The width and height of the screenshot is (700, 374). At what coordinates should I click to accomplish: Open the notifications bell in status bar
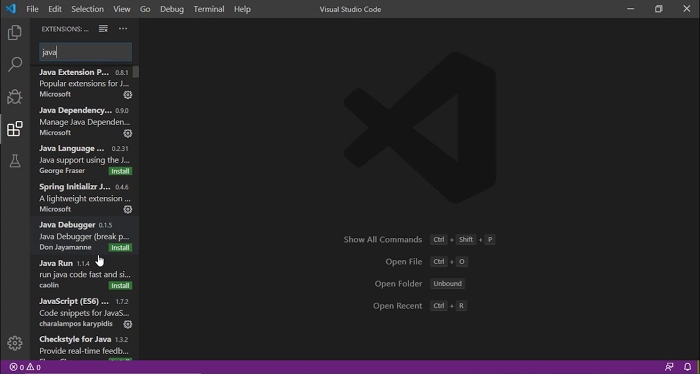pyautogui.click(x=688, y=367)
